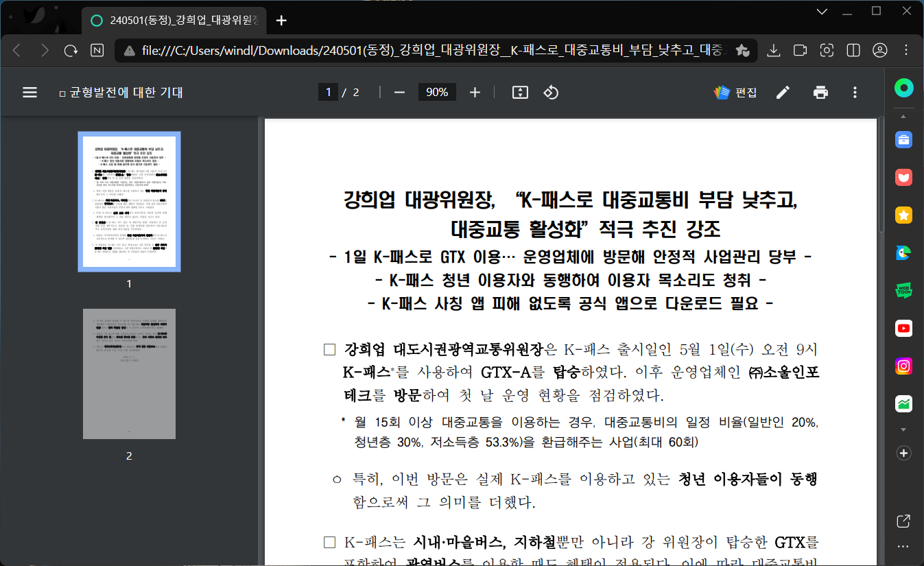Go forward in browser history
The image size is (924, 566).
click(45, 50)
